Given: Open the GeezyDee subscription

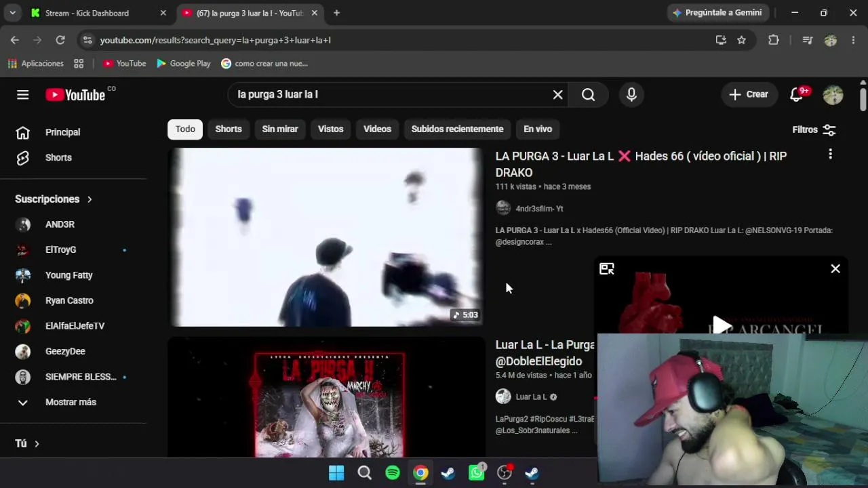Looking at the screenshot, I should 73,351.
